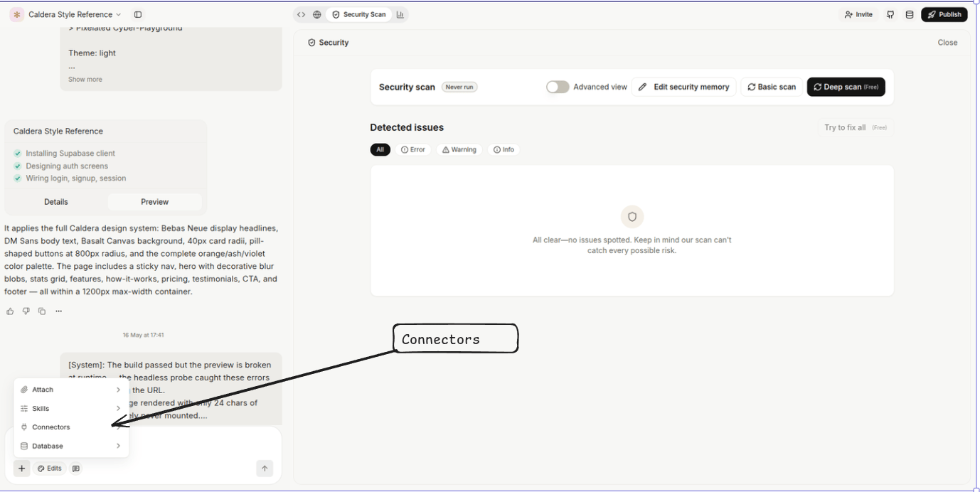The image size is (980, 492).
Task: Open the Details tab of build card
Action: click(x=56, y=202)
